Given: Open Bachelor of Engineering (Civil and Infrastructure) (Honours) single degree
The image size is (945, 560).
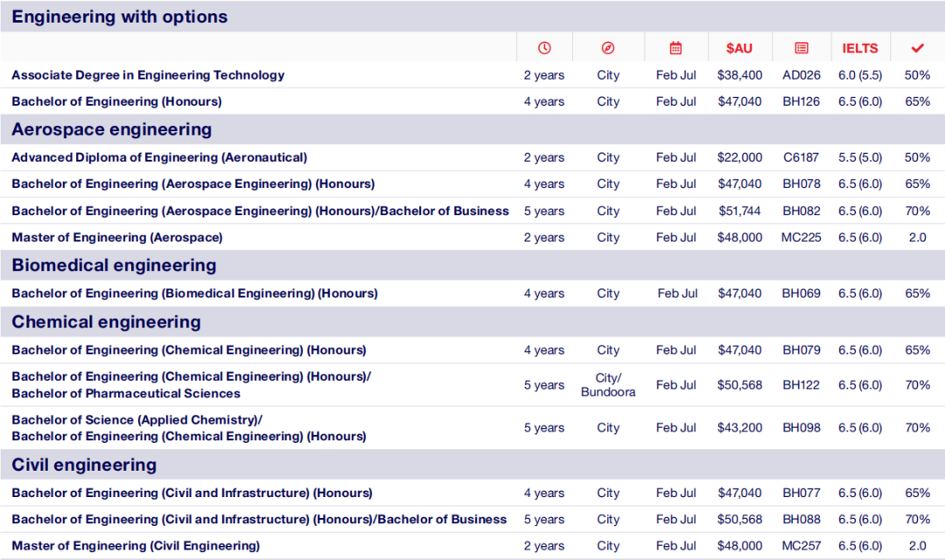Looking at the screenshot, I should [192, 493].
